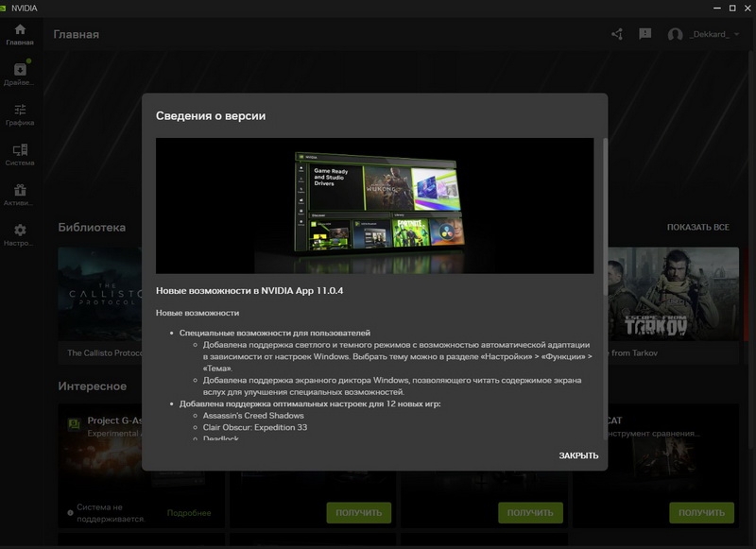The height and width of the screenshot is (549, 756).
Task: Click the NVIDIA App banner image
Action: point(374,206)
